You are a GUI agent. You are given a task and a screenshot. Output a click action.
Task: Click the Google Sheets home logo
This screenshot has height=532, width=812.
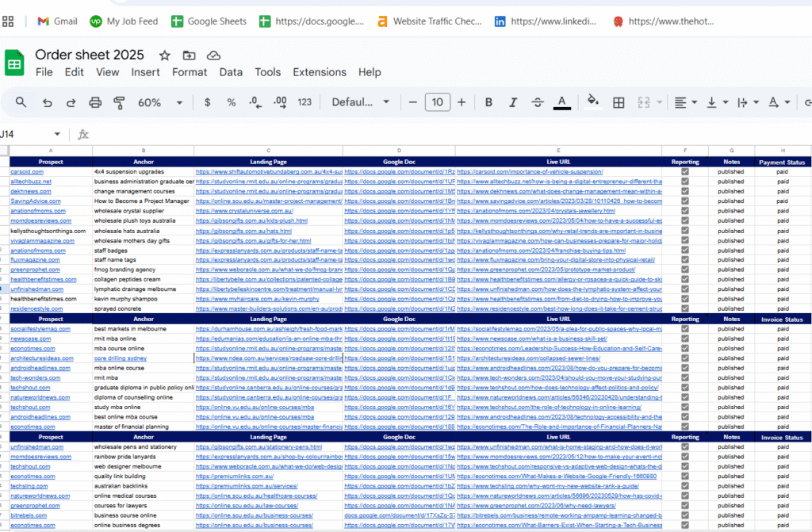[14, 63]
